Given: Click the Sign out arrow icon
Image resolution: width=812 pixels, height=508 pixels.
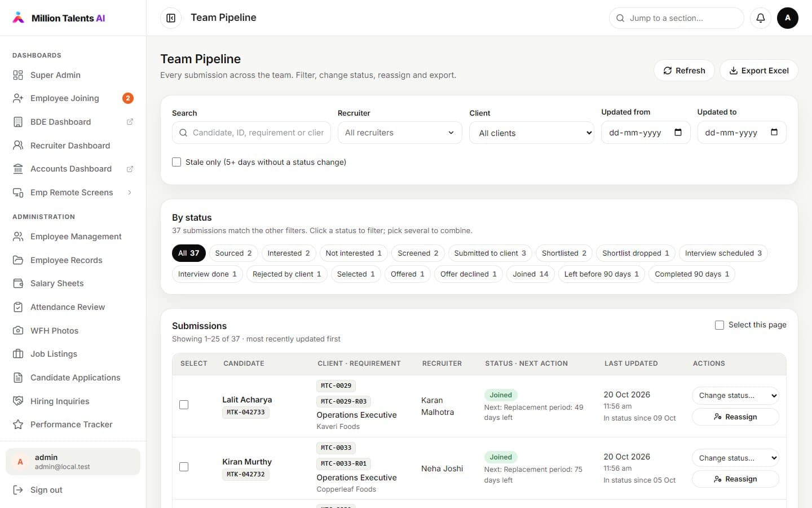Looking at the screenshot, I should [x=18, y=490].
